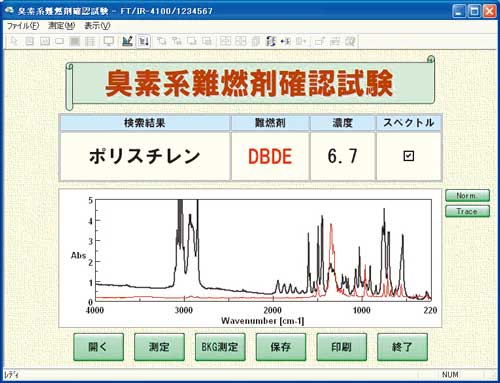This screenshot has height=383, width=500.
Task: Maximize the FT/IR-4100 window
Action: (474, 11)
